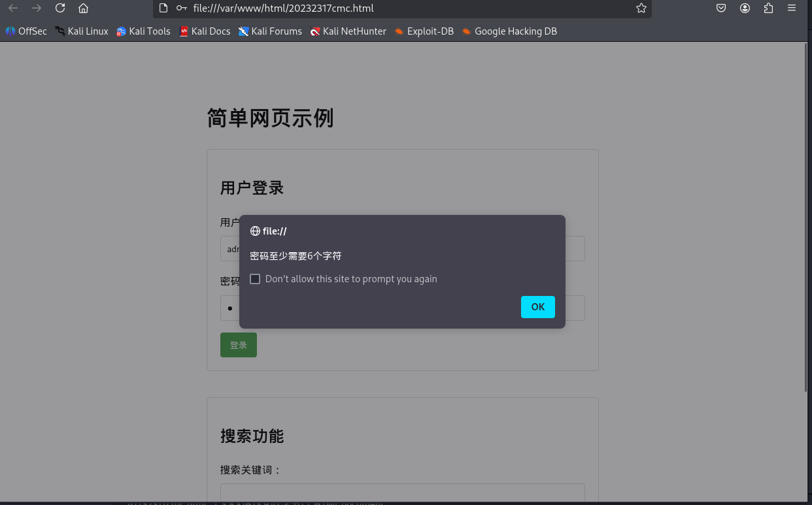Image resolution: width=812 pixels, height=505 pixels.
Task: Bookmark this page using the star icon
Action: coord(641,8)
